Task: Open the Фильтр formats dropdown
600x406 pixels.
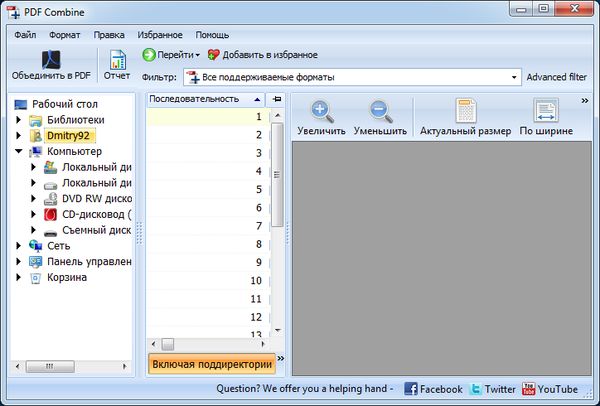Action: tap(514, 77)
